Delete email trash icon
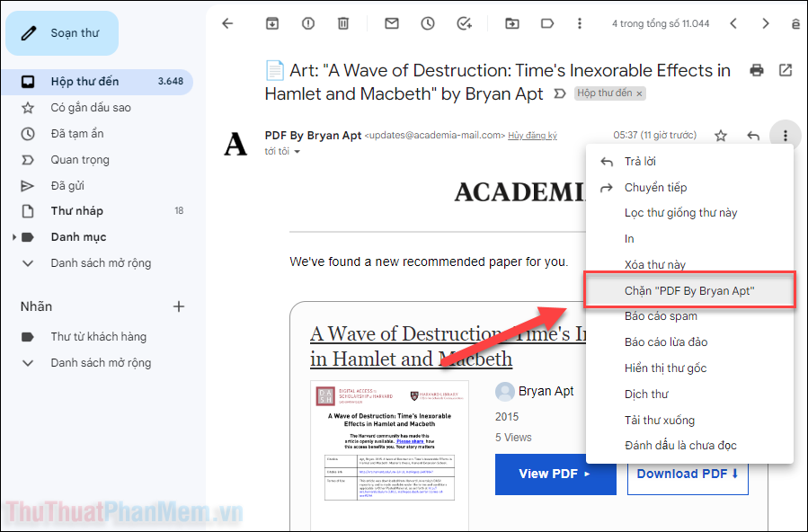 click(x=343, y=23)
